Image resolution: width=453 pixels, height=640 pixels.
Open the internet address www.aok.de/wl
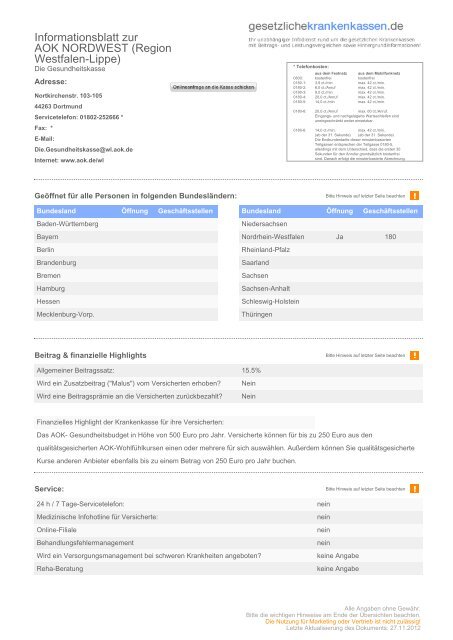tap(82, 160)
